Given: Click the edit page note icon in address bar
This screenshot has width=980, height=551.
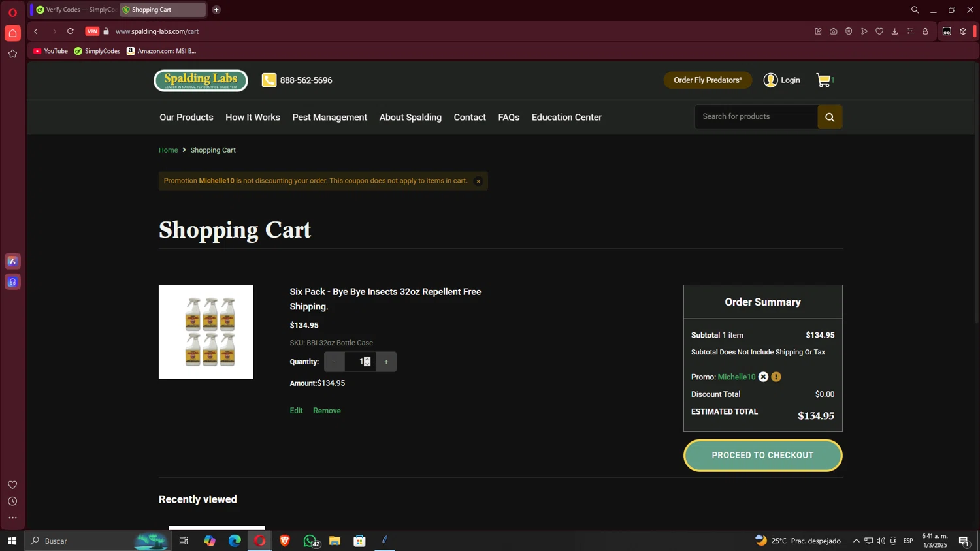Looking at the screenshot, I should [818, 31].
